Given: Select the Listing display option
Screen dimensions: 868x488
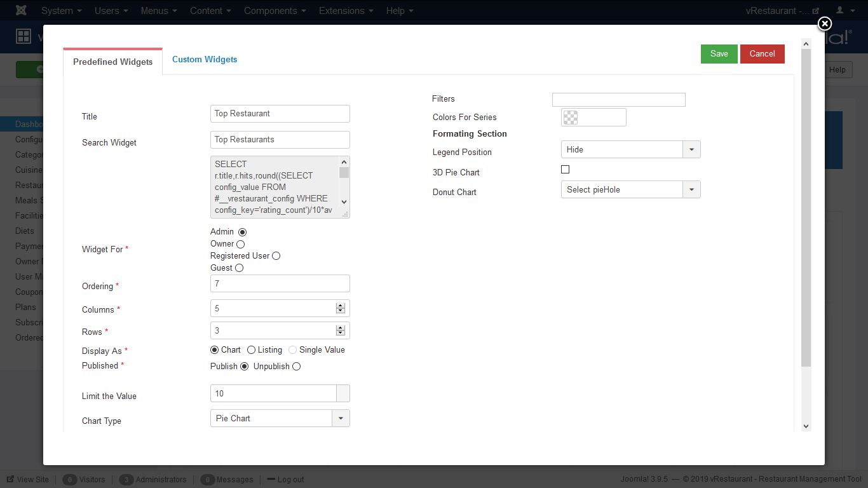Looking at the screenshot, I should [x=252, y=350].
